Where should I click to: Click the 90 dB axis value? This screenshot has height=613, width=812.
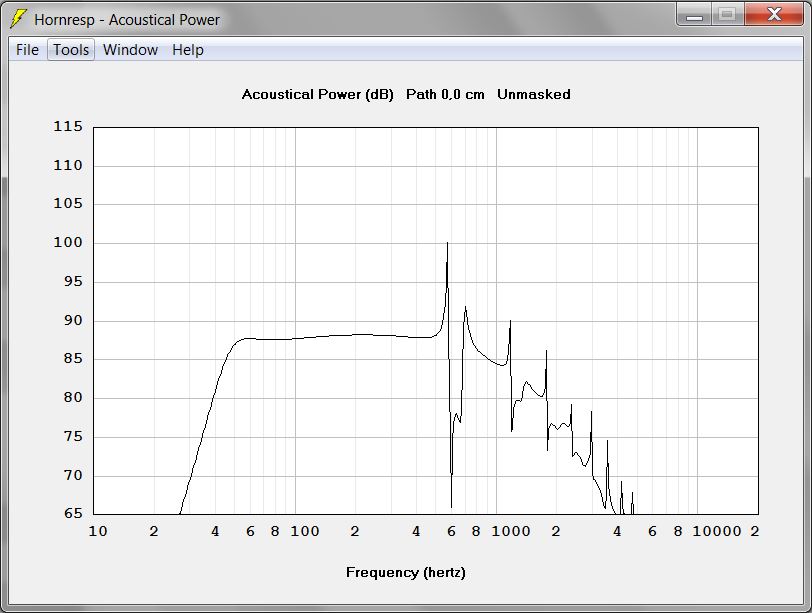pos(73,320)
